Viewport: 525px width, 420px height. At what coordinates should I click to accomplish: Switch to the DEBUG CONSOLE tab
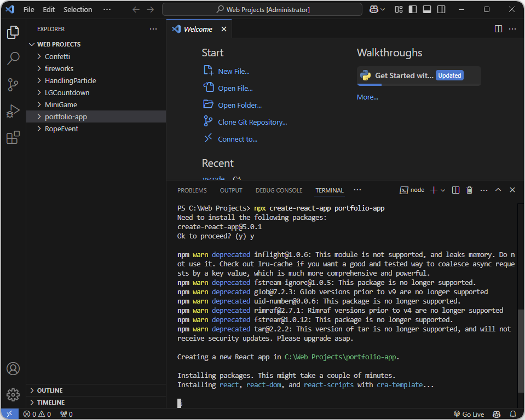(279, 190)
